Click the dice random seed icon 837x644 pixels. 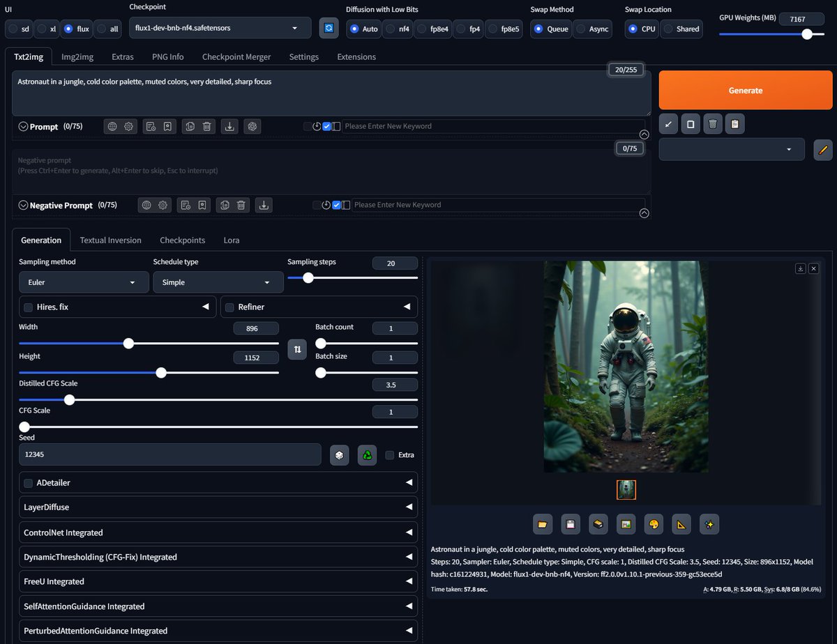[x=339, y=454]
